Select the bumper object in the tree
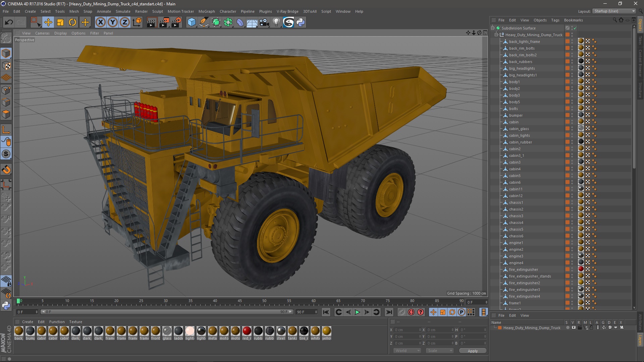The image size is (644, 362). tap(516, 115)
